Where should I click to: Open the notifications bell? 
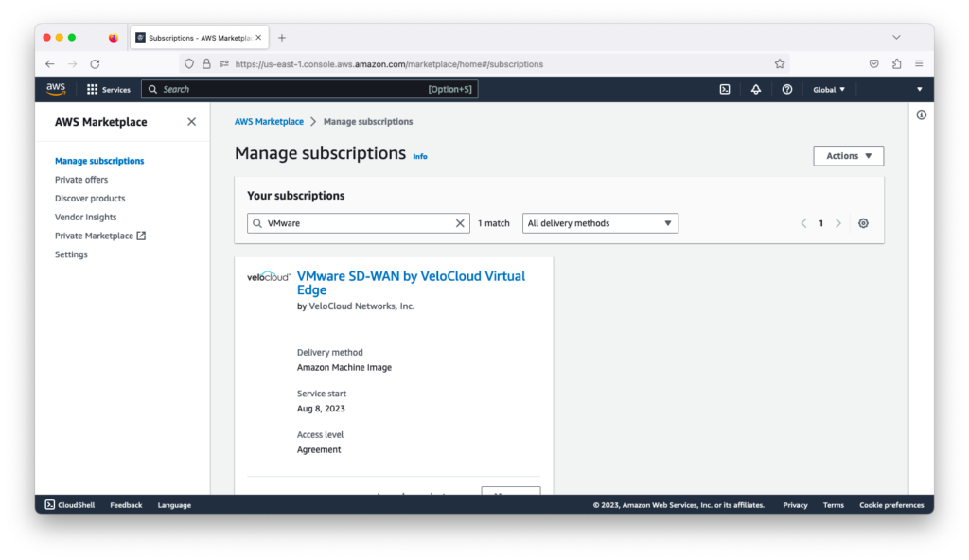pos(755,88)
